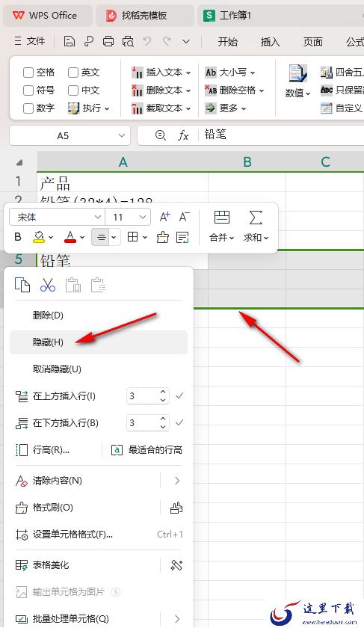Viewport: 364px width, 628px height.
Task: Click the format painter brush icon in mini toolbar
Action: pyautogui.click(x=163, y=238)
